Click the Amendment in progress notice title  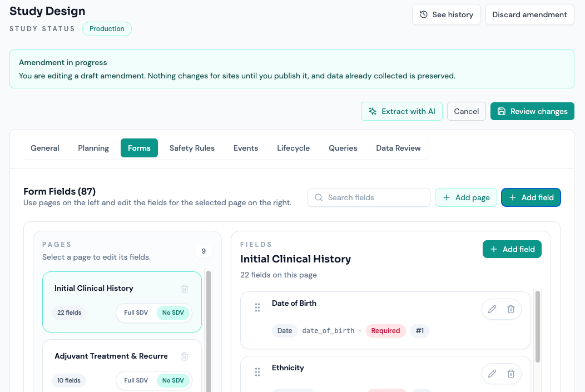click(63, 62)
